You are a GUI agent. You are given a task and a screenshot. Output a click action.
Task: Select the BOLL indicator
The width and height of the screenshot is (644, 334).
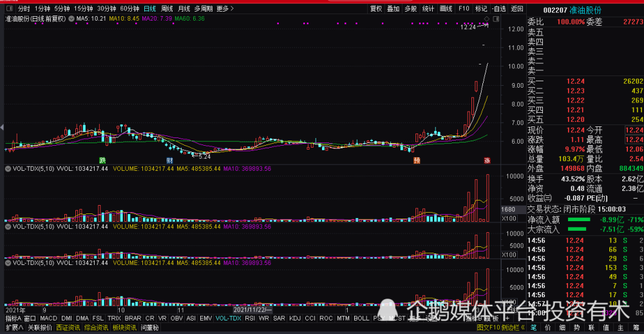(x=361, y=319)
